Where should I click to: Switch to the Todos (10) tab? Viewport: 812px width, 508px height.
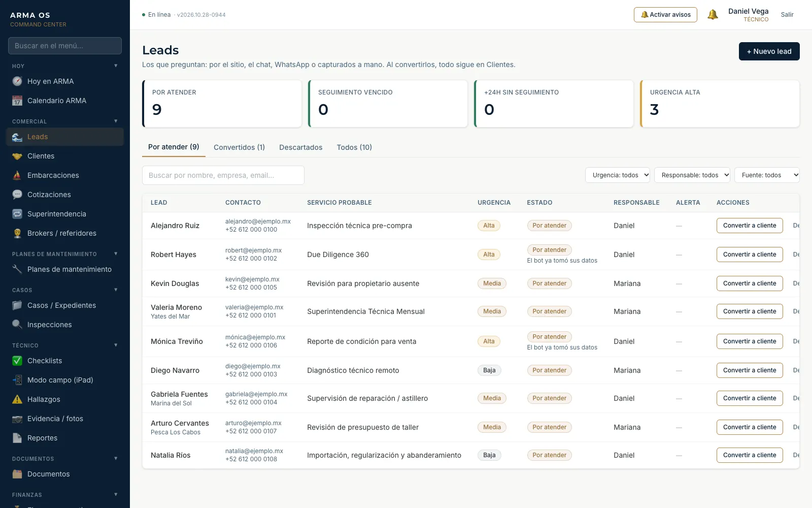click(x=354, y=147)
